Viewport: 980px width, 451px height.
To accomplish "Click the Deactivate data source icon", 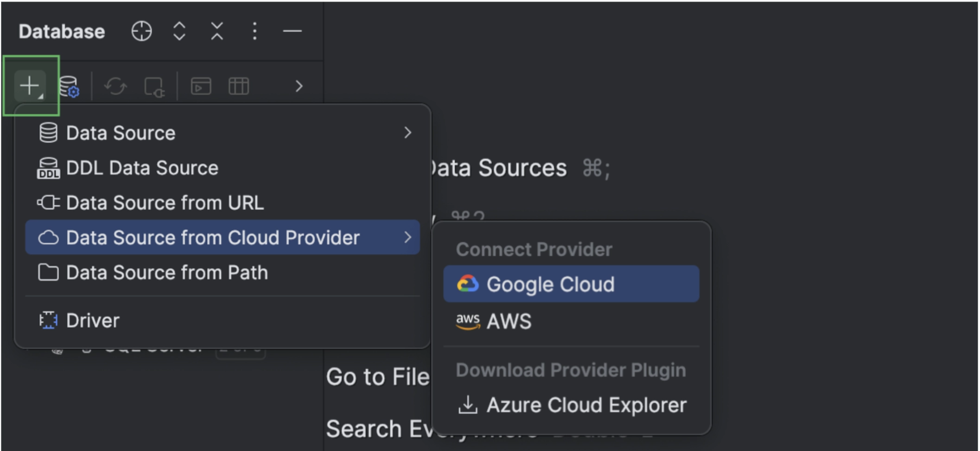I will 154,86.
